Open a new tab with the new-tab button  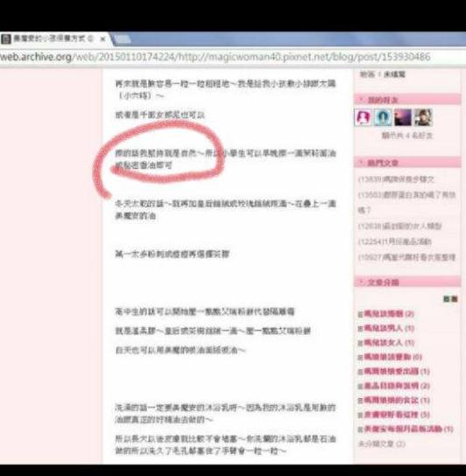click(123, 39)
